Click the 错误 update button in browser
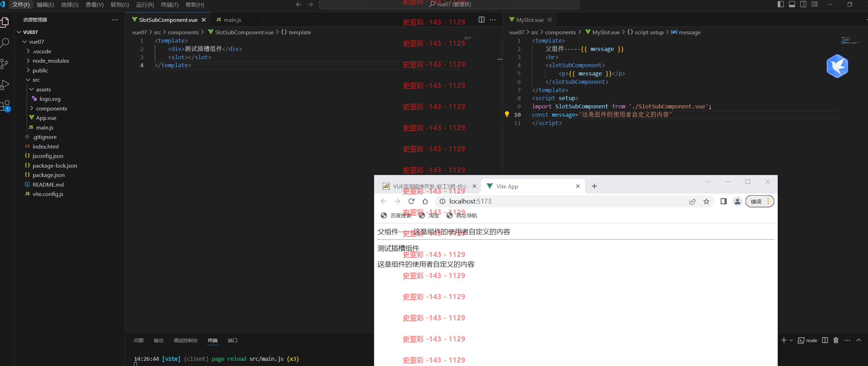The width and height of the screenshot is (868, 366). (x=759, y=201)
